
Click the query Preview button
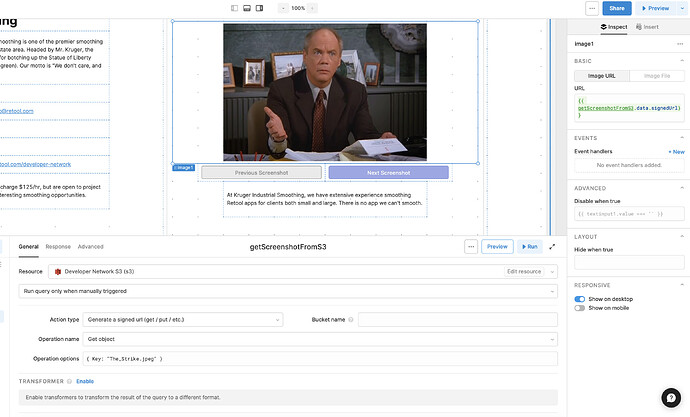[497, 247]
